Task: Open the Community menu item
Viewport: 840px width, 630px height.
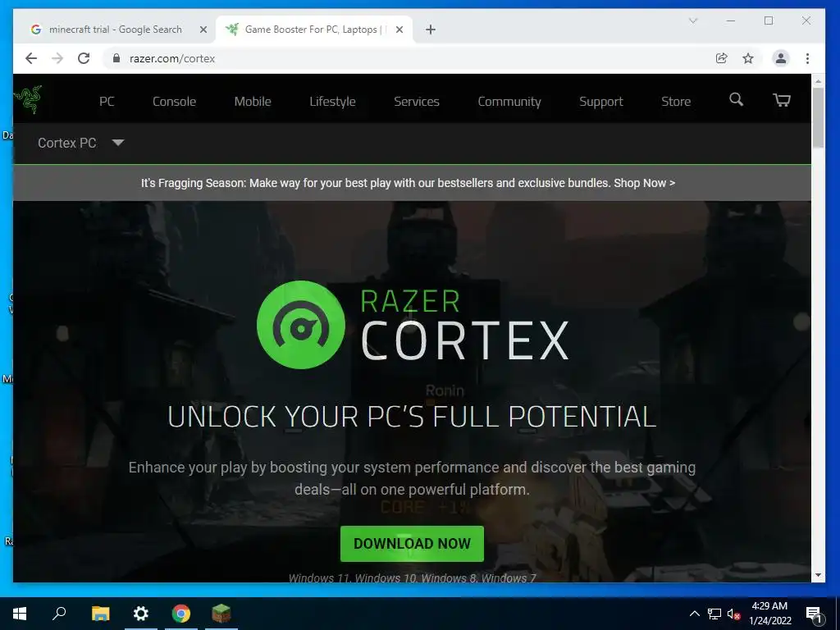Action: pos(509,101)
